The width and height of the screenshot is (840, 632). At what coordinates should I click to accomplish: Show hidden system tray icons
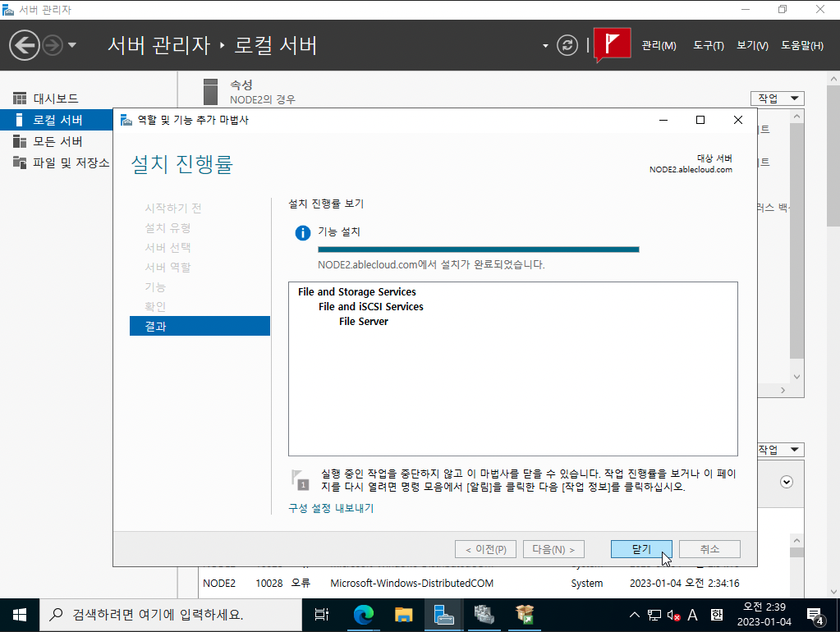tap(634, 615)
